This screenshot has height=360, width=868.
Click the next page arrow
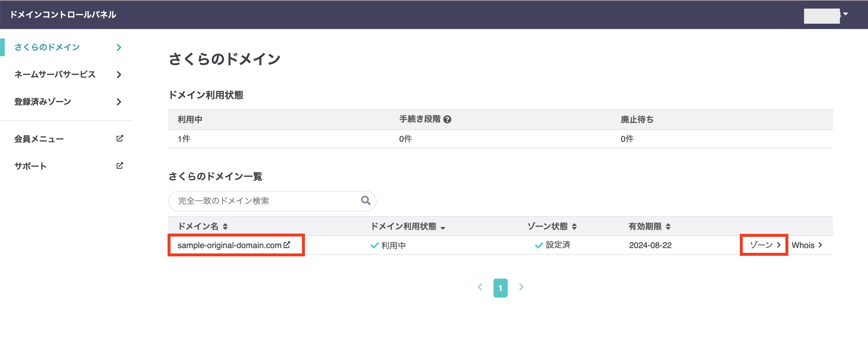(x=521, y=287)
